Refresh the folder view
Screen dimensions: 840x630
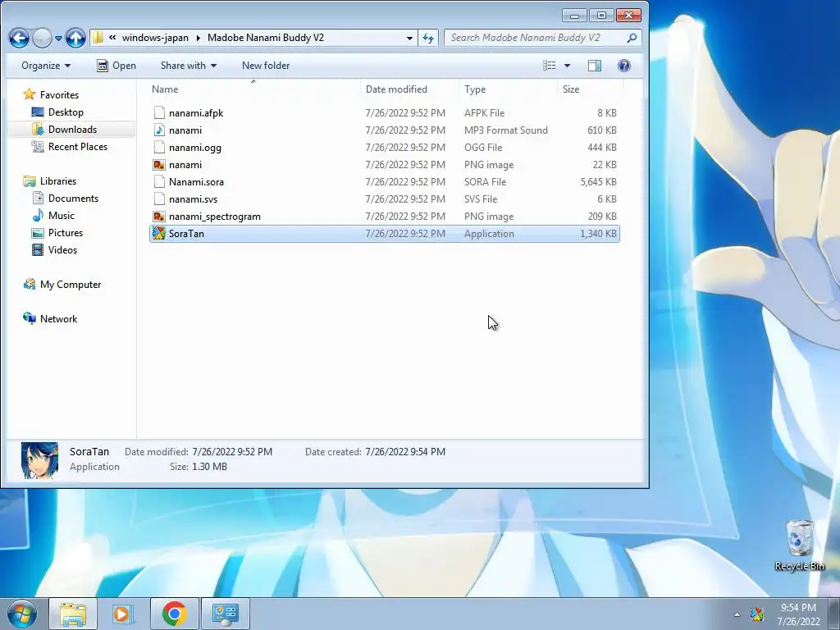pyautogui.click(x=428, y=38)
